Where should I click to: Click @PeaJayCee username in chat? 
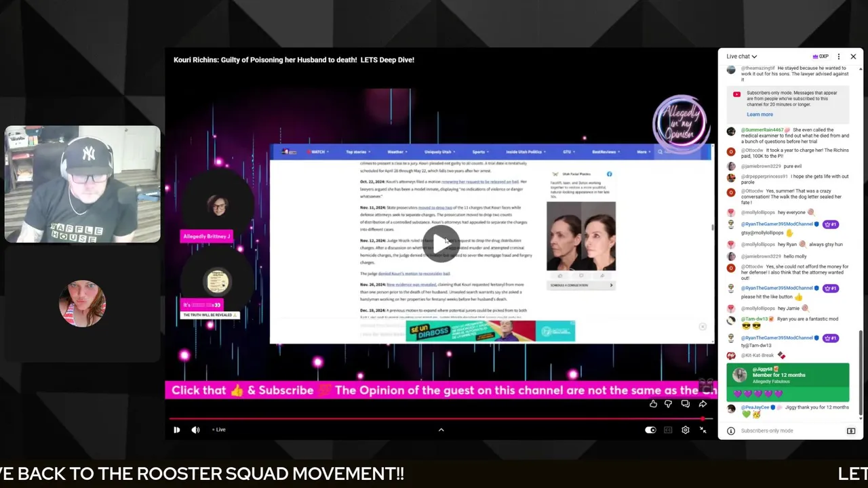755,407
